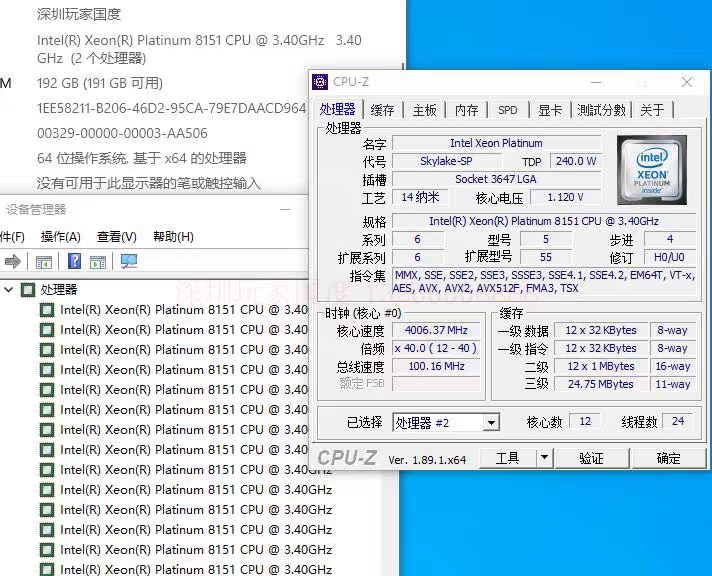This screenshot has height=576, width=712.
Task: Click the Intel Xeon Platinum logo in CPU-Z
Action: [652, 170]
